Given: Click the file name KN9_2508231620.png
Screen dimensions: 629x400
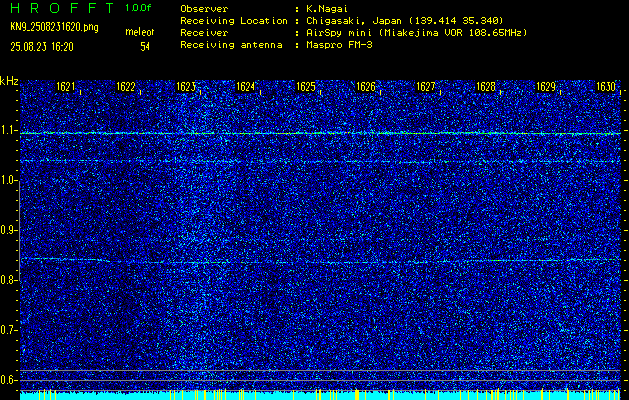Looking at the screenshot, I should click(x=54, y=28).
